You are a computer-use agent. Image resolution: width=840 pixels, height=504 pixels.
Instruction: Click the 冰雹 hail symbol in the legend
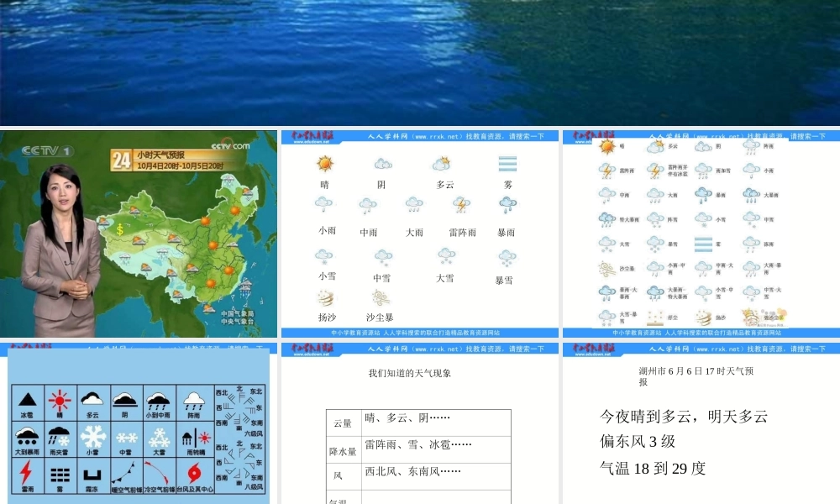point(28,401)
